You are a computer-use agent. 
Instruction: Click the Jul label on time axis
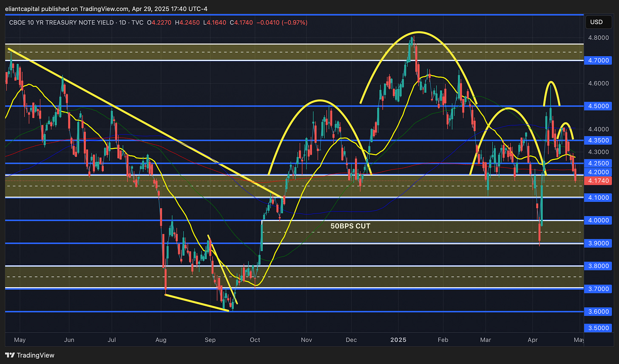pos(111,340)
